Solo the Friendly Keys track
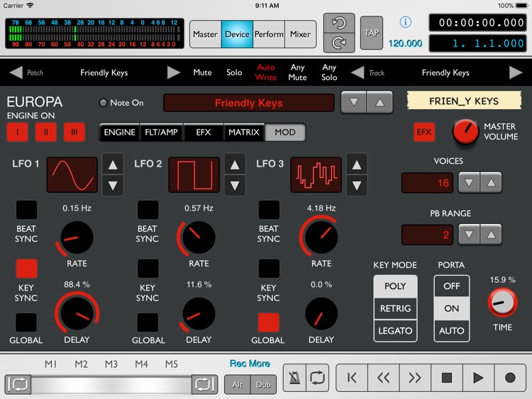The width and height of the screenshot is (532, 399). pyautogui.click(x=234, y=72)
